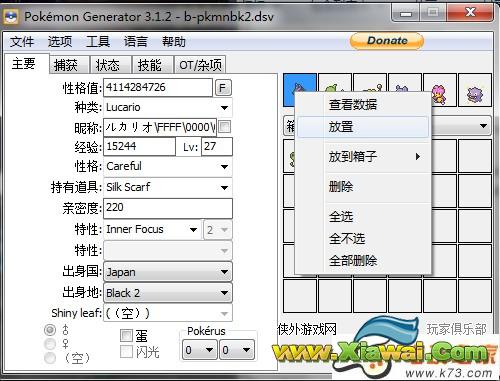Open the empty second 特性 dropdown
Viewport: 500px width, 381px height.
(x=168, y=251)
